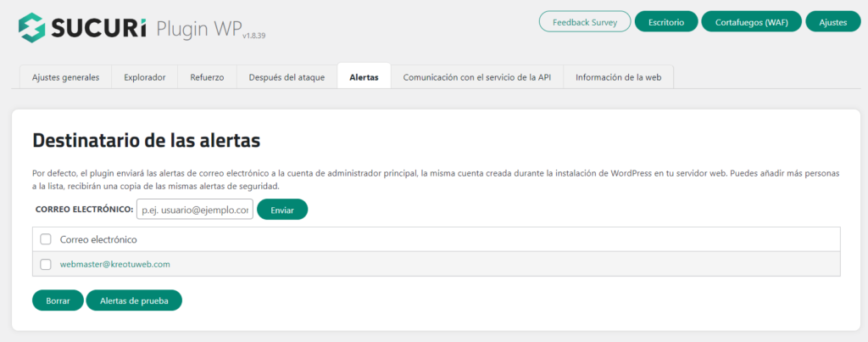Click the Correo electrónico column header text
The width and height of the screenshot is (868, 342).
click(x=98, y=239)
